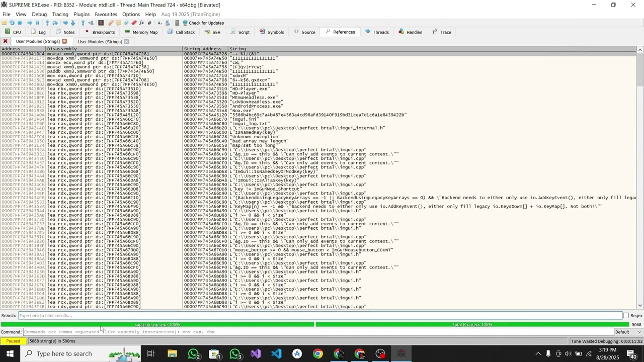Switch to the Handles tab
This screenshot has width=644, height=362.
click(x=410, y=32)
